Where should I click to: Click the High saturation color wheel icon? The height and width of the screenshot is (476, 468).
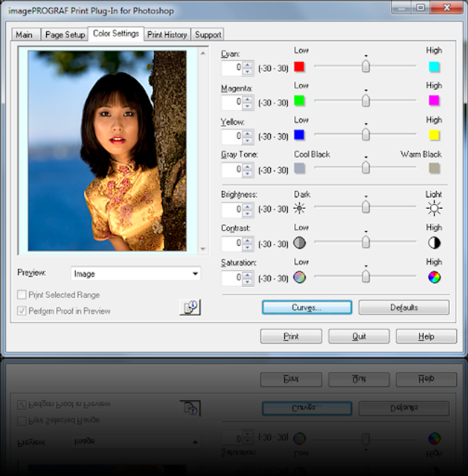point(434,277)
